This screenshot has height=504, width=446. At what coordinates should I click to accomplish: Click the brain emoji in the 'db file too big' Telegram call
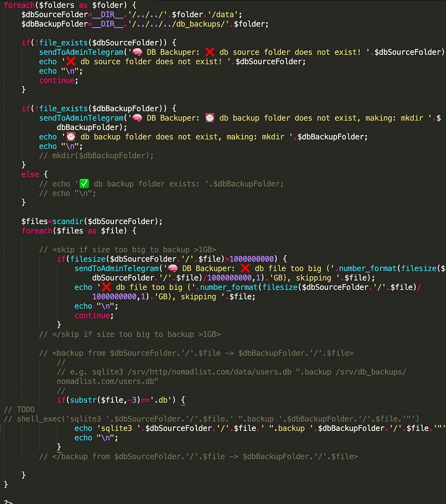(173, 268)
